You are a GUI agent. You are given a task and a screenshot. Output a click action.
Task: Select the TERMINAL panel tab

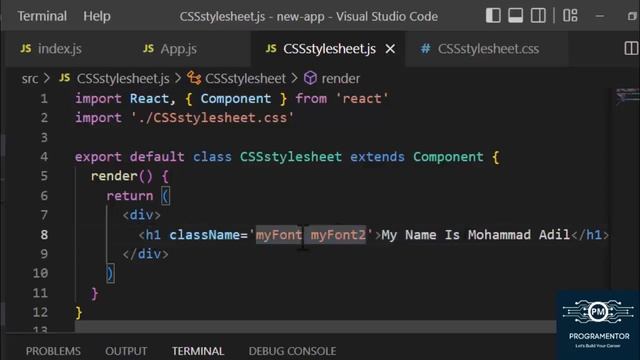coord(198,351)
